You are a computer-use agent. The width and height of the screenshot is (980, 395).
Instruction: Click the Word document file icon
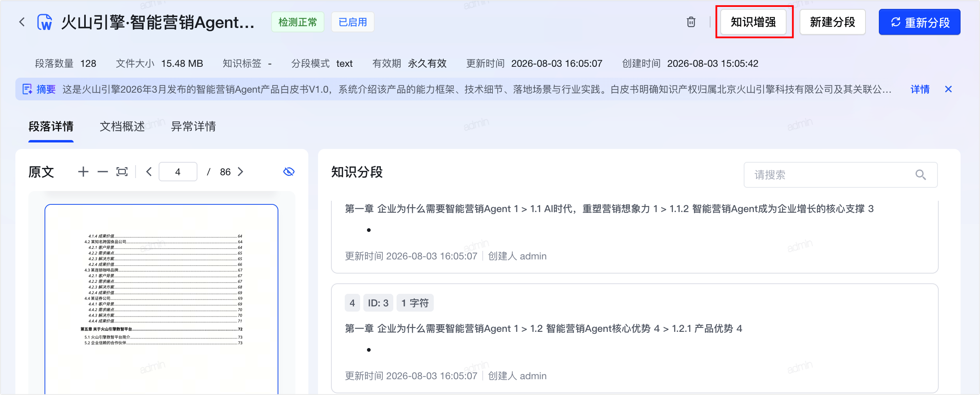(44, 22)
